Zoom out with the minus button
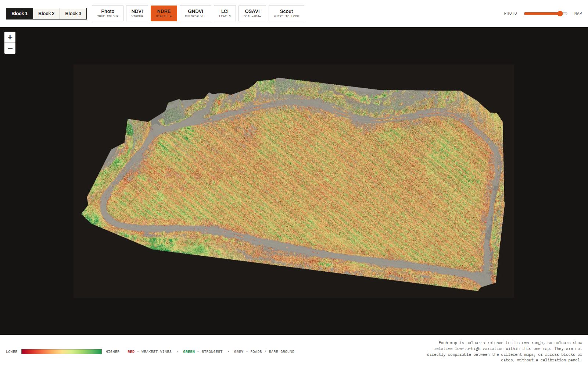Screen dimensions: 588x368 point(10,48)
